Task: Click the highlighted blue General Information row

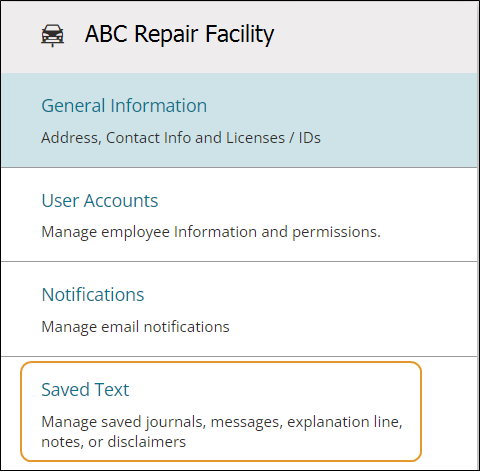Action: [x=239, y=120]
